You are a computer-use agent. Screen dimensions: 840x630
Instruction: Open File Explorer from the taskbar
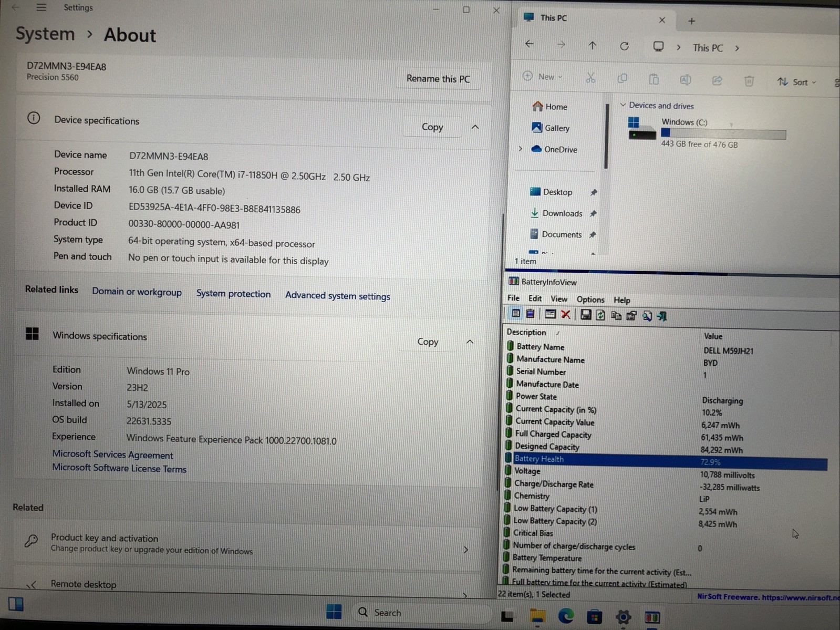tap(537, 616)
